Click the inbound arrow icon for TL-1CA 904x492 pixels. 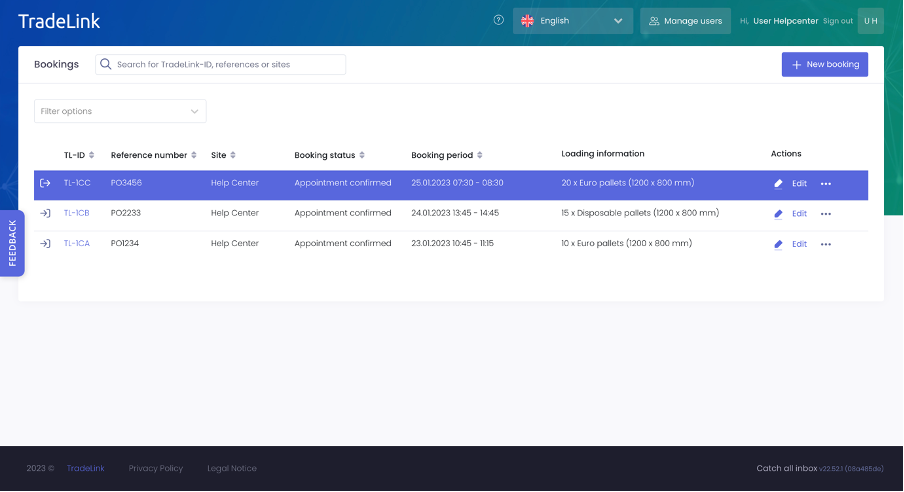[x=45, y=243]
